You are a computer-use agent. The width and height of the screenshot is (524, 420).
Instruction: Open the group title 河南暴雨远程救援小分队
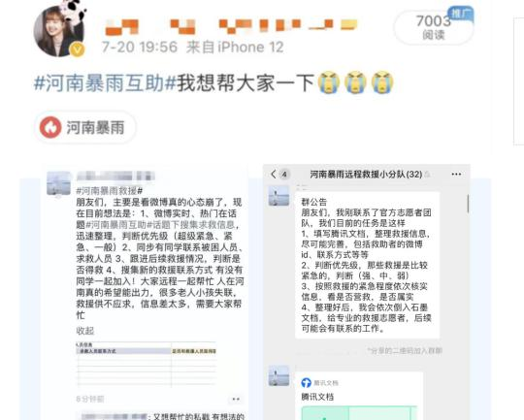pyautogui.click(x=366, y=174)
